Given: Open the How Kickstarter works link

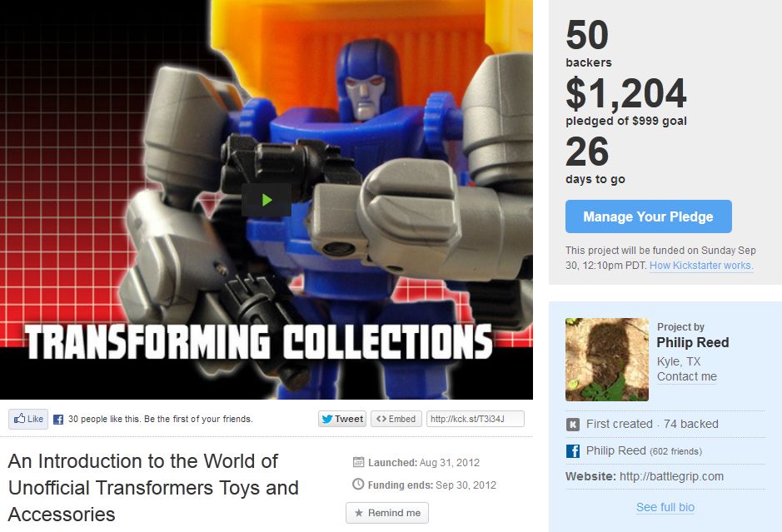Looking at the screenshot, I should tap(701, 266).
